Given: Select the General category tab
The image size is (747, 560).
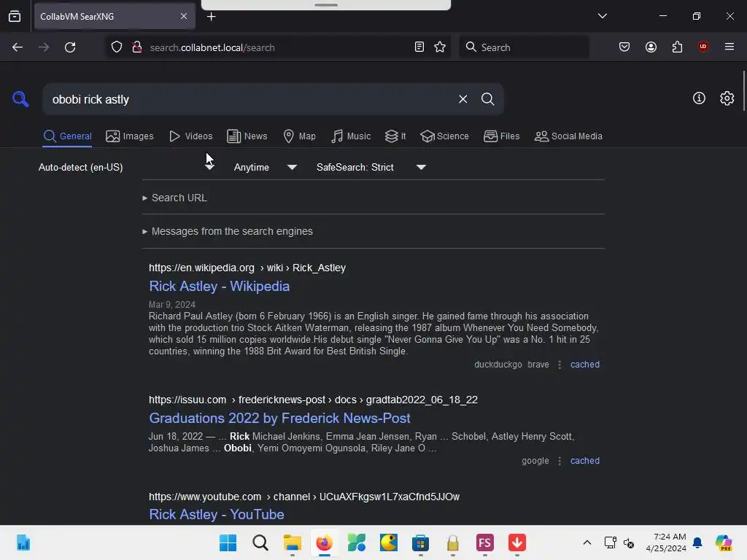Looking at the screenshot, I should pyautogui.click(x=67, y=136).
